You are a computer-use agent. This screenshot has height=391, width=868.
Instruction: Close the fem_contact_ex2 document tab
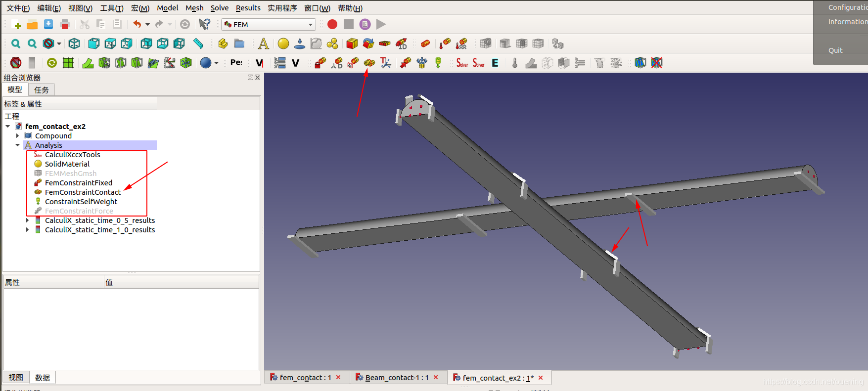coord(541,378)
